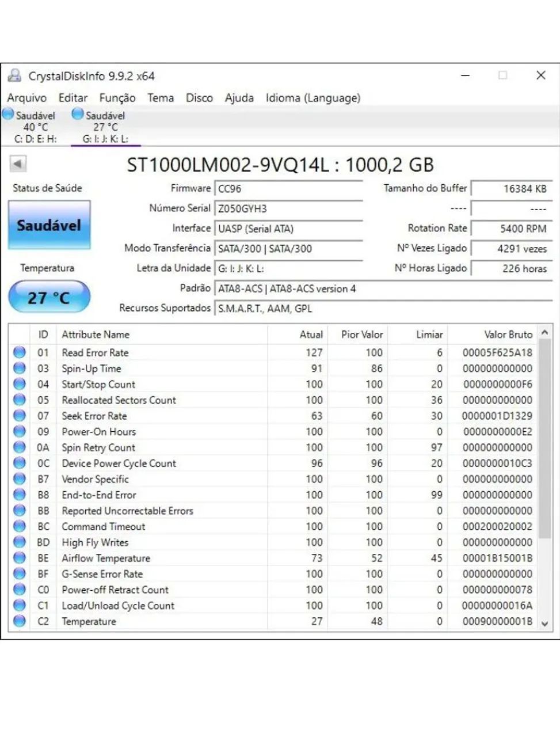Click the ID column header
The height and width of the screenshot is (737, 560).
click(x=43, y=335)
